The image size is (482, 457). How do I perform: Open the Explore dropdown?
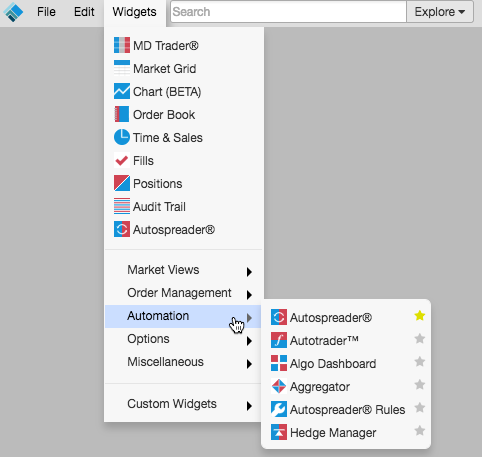[440, 12]
